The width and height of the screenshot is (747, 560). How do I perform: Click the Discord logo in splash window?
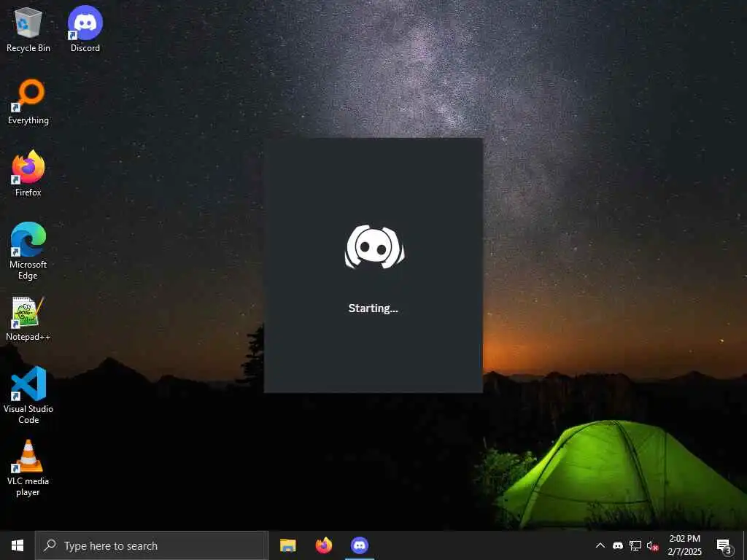point(374,246)
